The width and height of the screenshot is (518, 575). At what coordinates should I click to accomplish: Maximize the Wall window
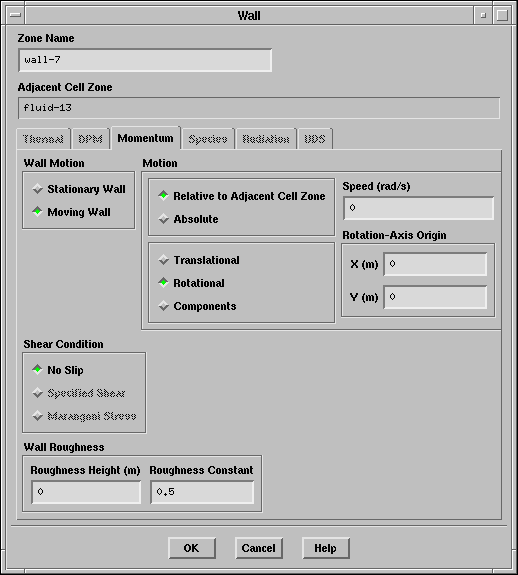click(x=502, y=15)
